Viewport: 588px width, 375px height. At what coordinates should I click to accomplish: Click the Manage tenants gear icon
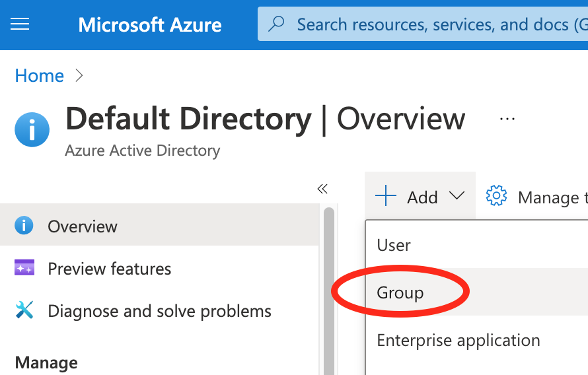(x=496, y=196)
